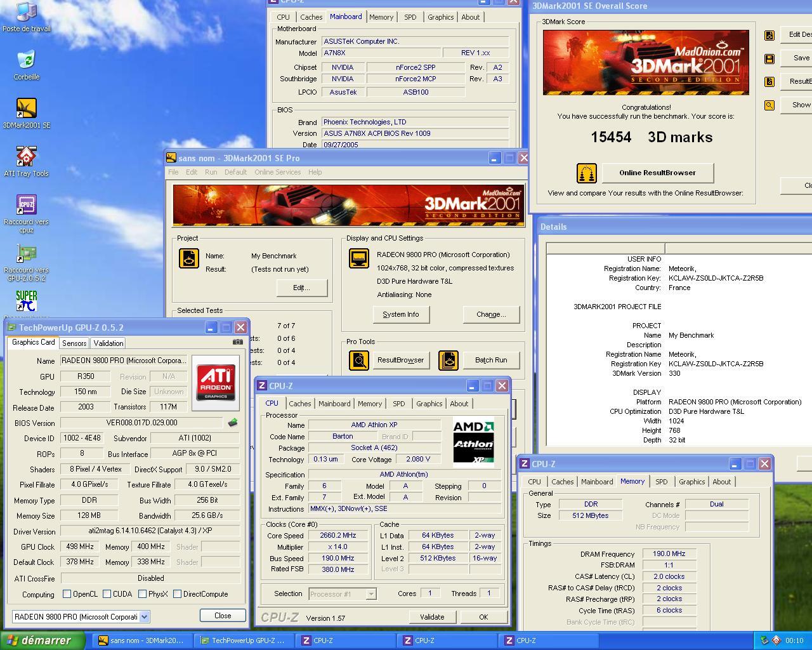Click the Driver Version field in GPU-Z

pyautogui.click(x=150, y=531)
